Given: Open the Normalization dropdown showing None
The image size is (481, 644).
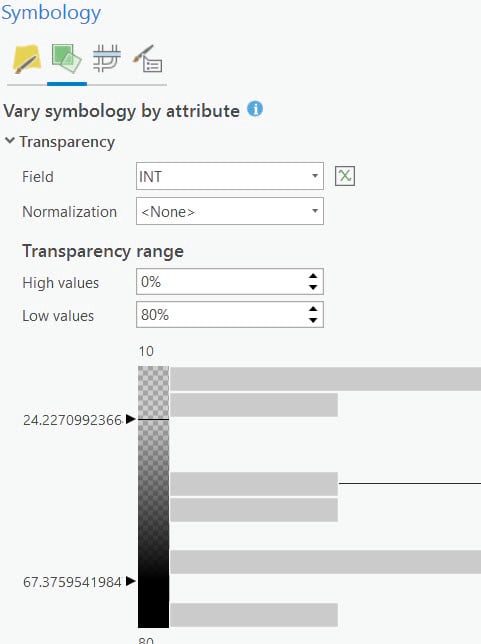Looking at the screenshot, I should click(x=230, y=211).
